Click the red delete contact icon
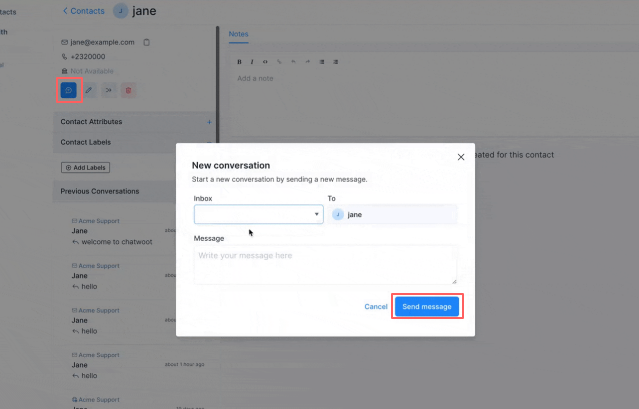This screenshot has width=639, height=409. pos(128,90)
